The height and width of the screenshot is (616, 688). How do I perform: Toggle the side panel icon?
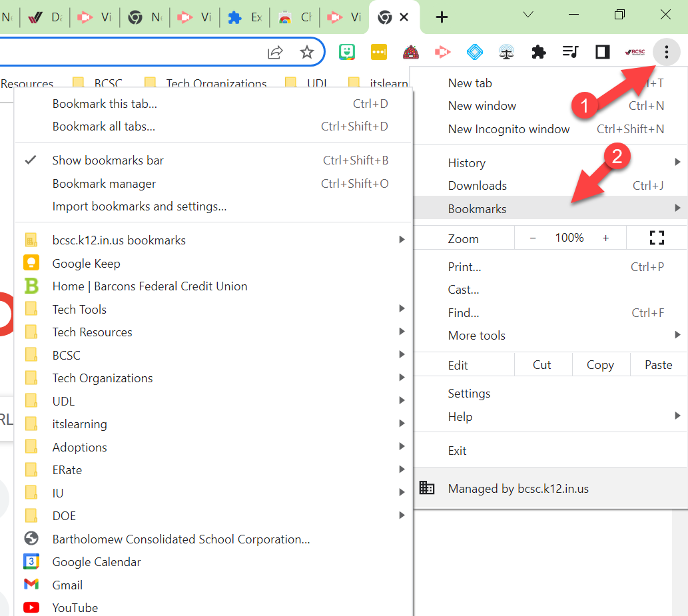(x=603, y=52)
